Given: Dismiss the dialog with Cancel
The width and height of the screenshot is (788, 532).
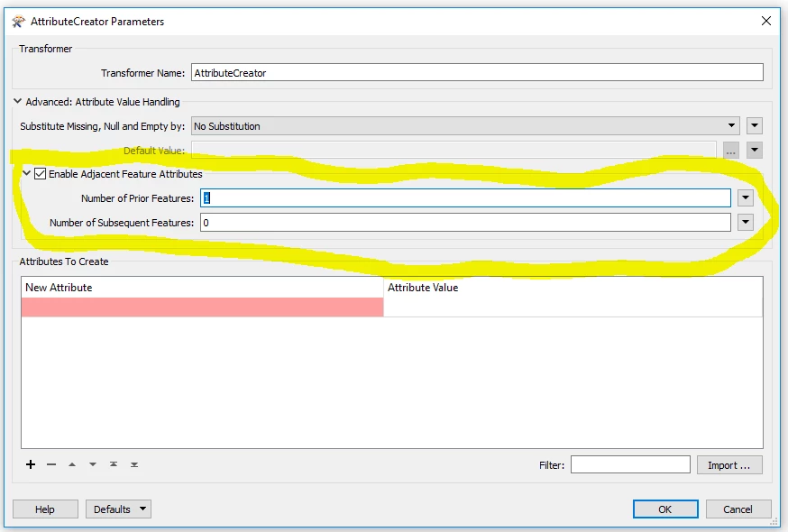Looking at the screenshot, I should pyautogui.click(x=738, y=509).
